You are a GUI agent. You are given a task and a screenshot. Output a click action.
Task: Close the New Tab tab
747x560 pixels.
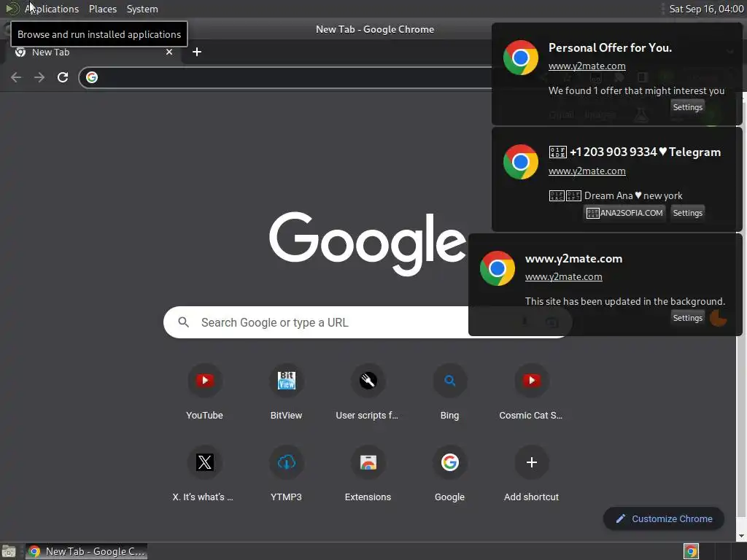coord(169,52)
